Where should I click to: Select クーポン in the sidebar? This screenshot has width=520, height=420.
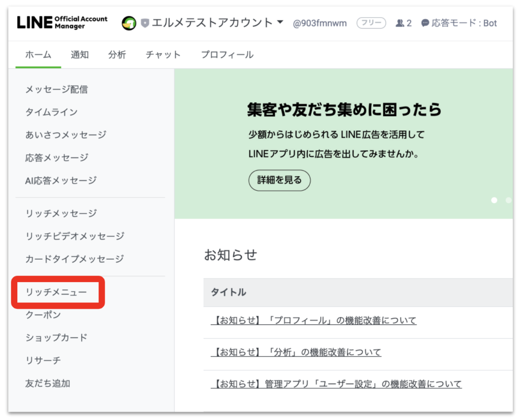click(x=43, y=314)
